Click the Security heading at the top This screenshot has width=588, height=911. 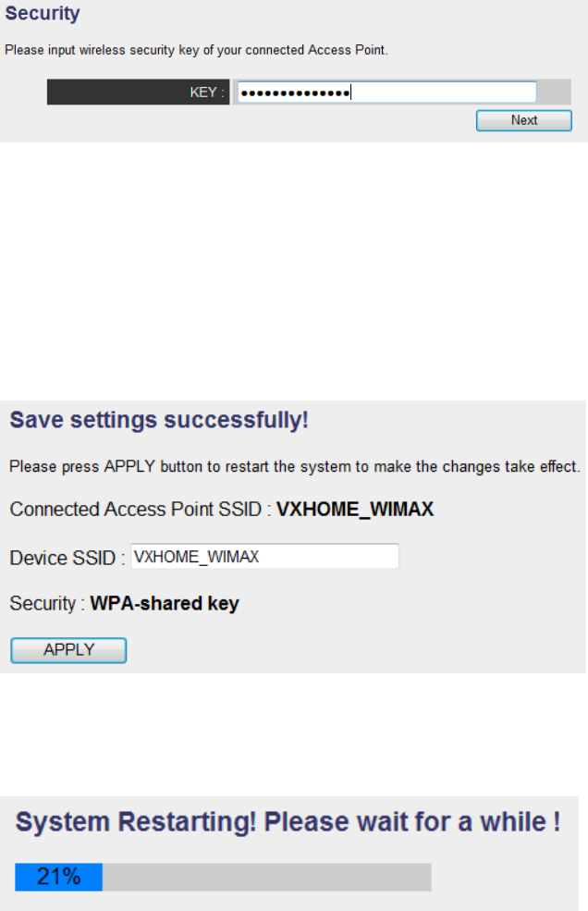pos(43,14)
